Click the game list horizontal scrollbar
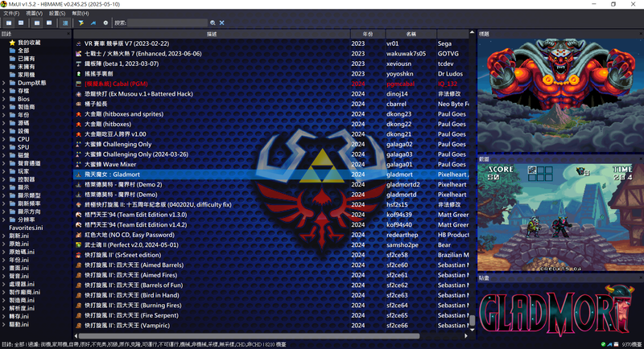 pyautogui.click(x=249, y=336)
